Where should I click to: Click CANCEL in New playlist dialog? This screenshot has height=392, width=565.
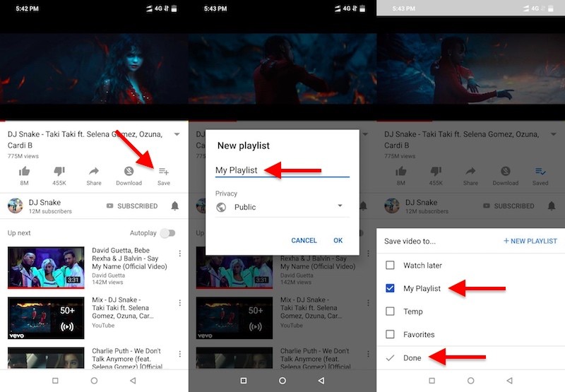(304, 240)
